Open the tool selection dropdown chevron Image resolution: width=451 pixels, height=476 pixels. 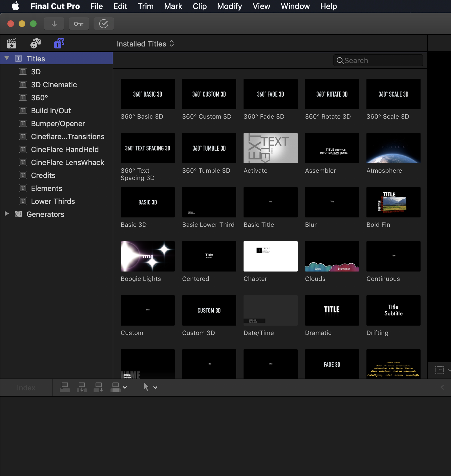tap(155, 388)
